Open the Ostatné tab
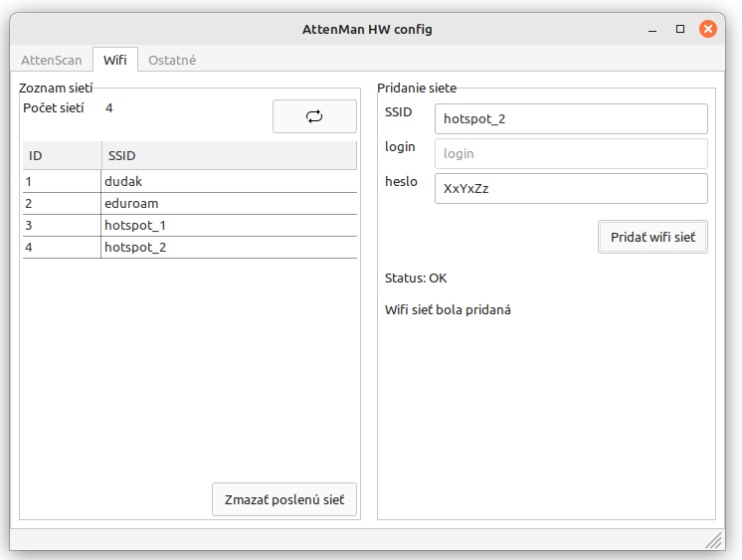 tap(172, 60)
